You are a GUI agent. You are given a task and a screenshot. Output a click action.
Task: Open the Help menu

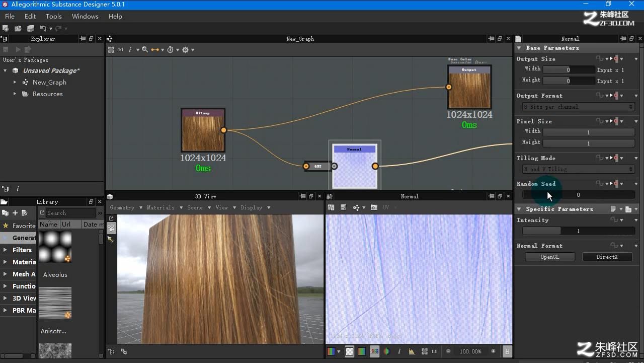pyautogui.click(x=115, y=16)
